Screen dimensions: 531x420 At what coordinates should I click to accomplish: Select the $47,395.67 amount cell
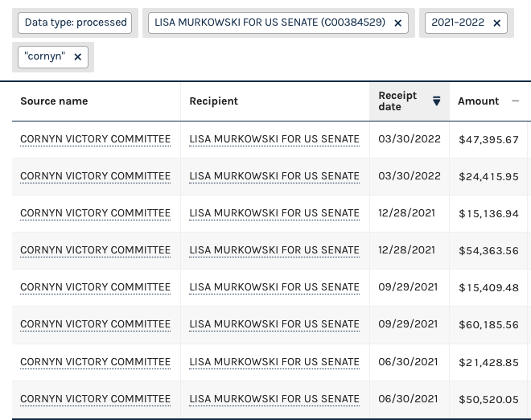click(x=488, y=139)
